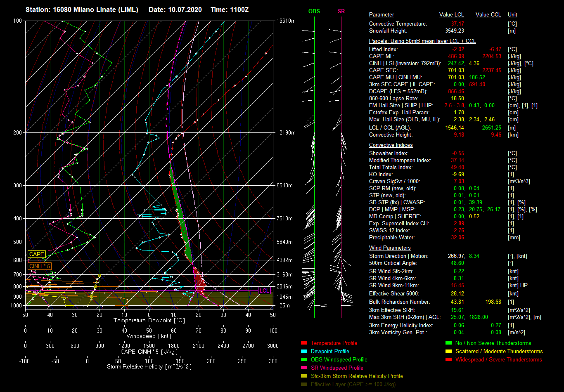
Task: Click the Sfc-3km Storm Relative Helicity swatch
Action: (304, 376)
